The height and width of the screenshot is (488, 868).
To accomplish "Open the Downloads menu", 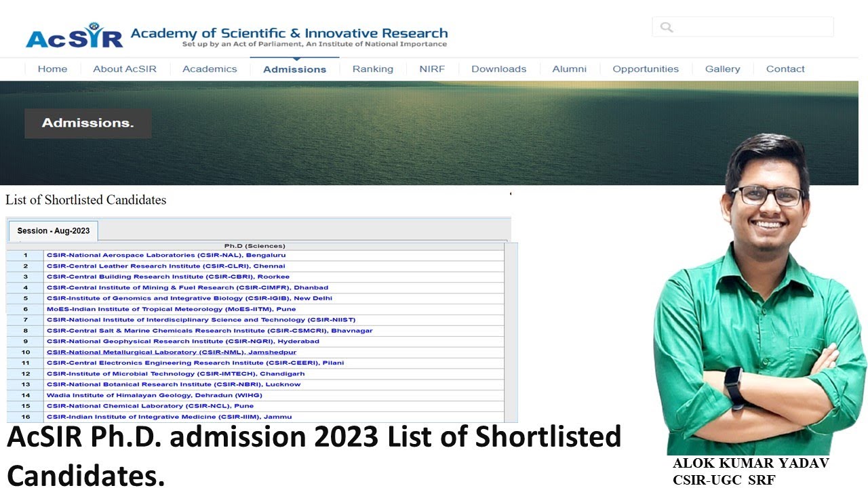I will (x=498, y=69).
